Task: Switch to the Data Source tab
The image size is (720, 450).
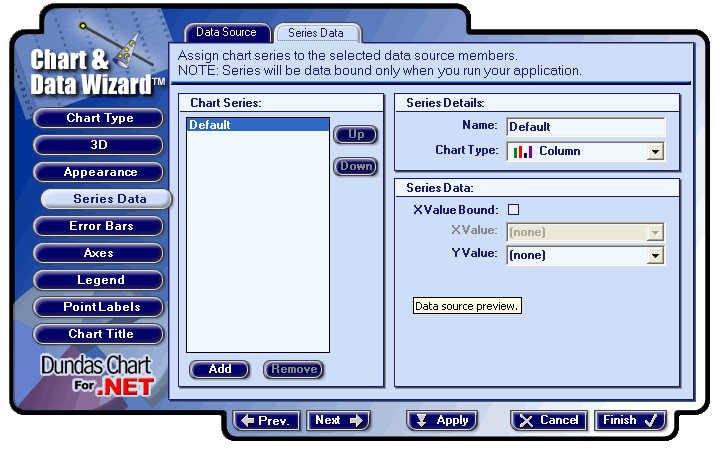Action: [x=226, y=33]
